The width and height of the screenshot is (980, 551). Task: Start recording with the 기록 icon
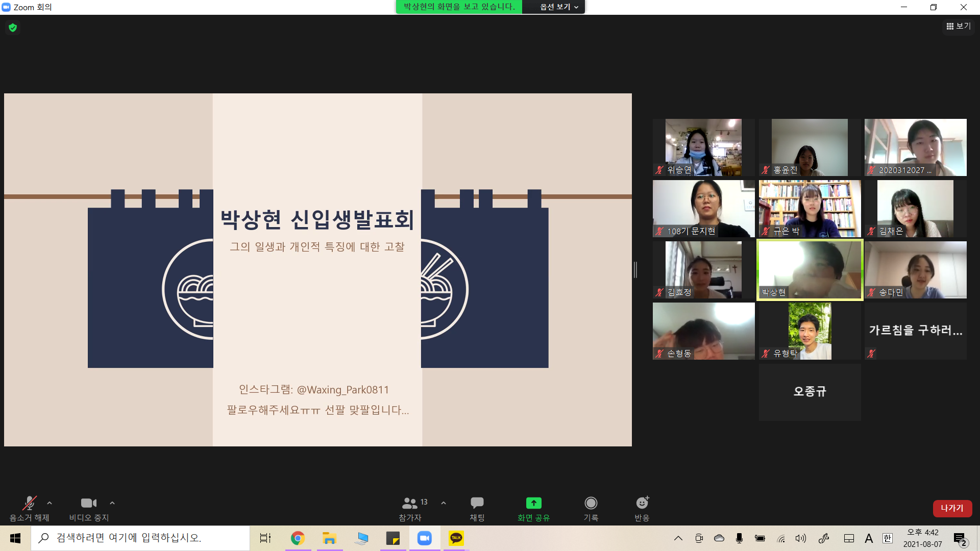pos(591,504)
